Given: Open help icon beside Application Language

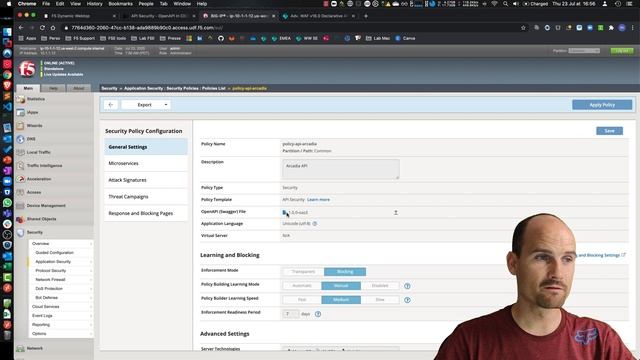Looking at the screenshot, I should [315, 224].
